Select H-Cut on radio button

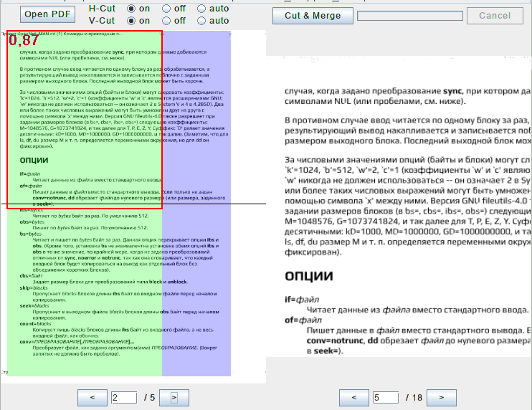[x=131, y=9]
